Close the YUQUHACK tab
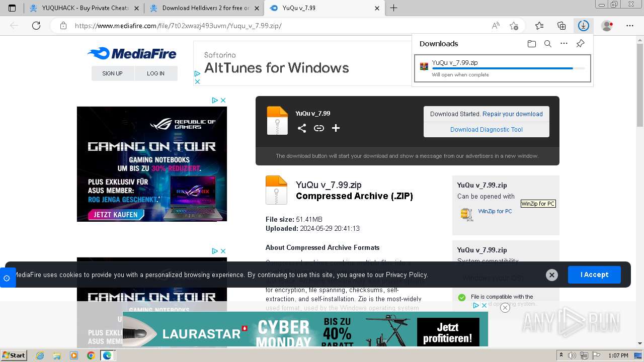The width and height of the screenshot is (644, 362). tap(136, 8)
